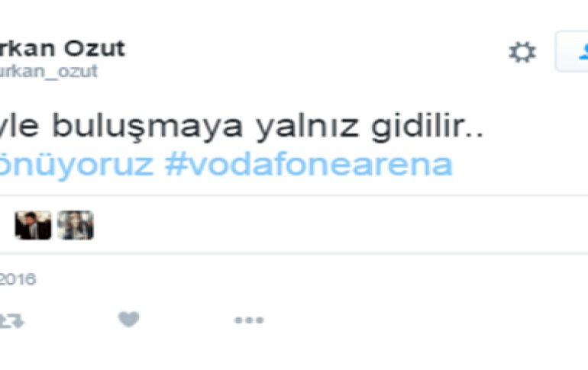Open the three-dot more options menu
588x370 pixels.
coord(249,320)
